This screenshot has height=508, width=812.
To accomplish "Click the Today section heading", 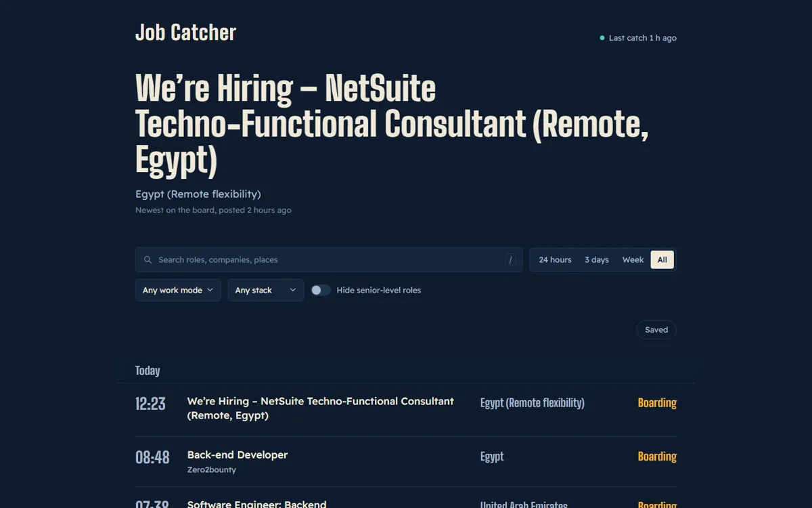I will click(x=148, y=371).
